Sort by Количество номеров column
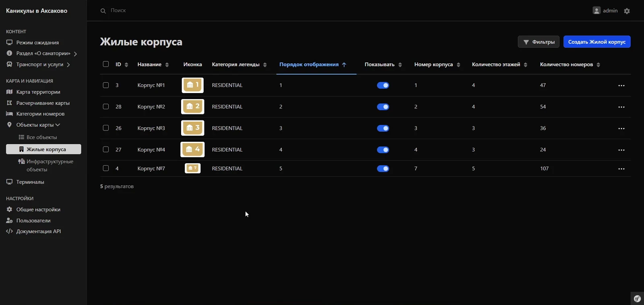Screen dimensions: 644x305 570,64
